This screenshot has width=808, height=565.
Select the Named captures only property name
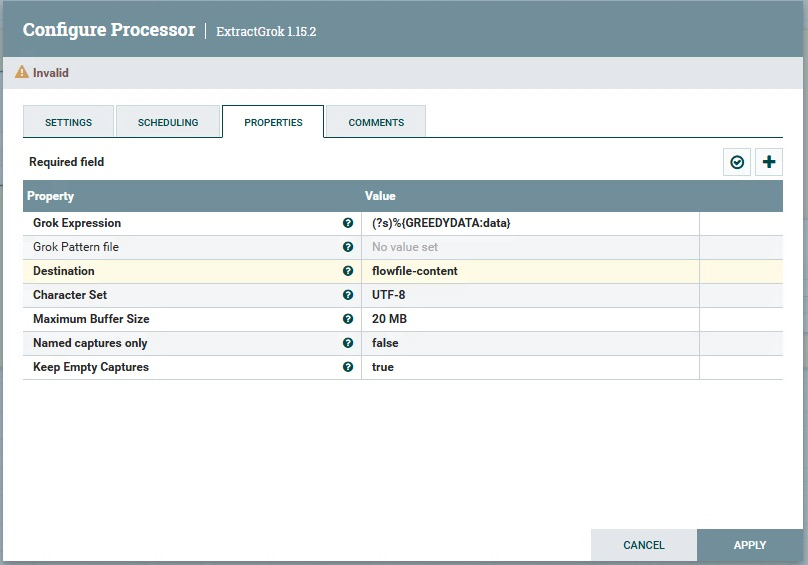(90, 343)
